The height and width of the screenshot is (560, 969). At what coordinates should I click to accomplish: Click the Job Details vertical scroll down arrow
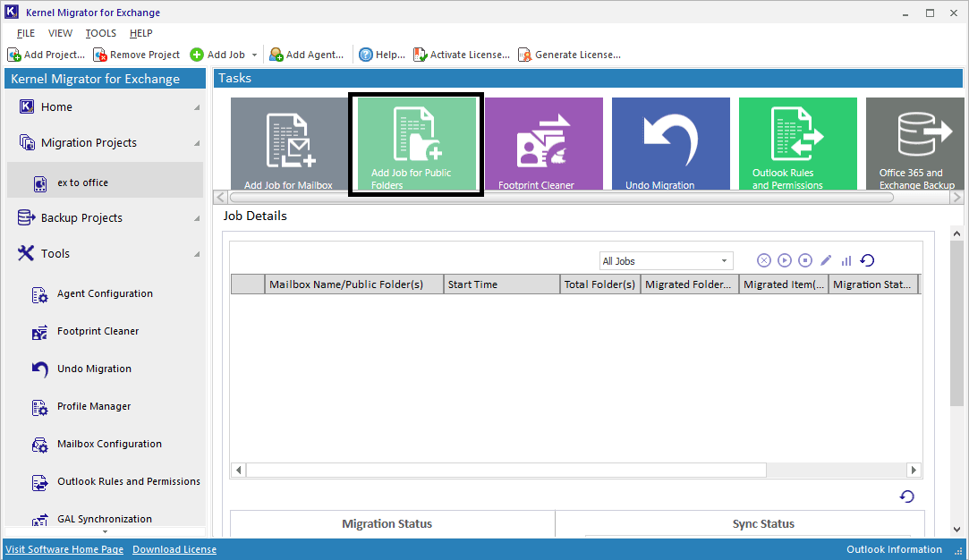pyautogui.click(x=956, y=529)
